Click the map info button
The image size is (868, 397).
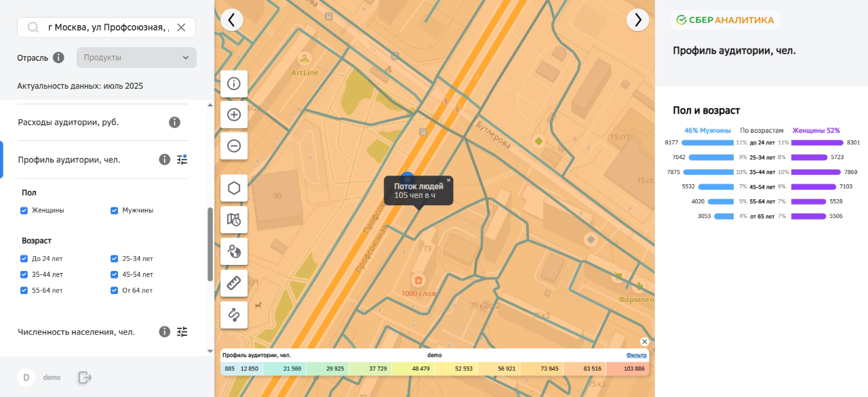(x=234, y=84)
